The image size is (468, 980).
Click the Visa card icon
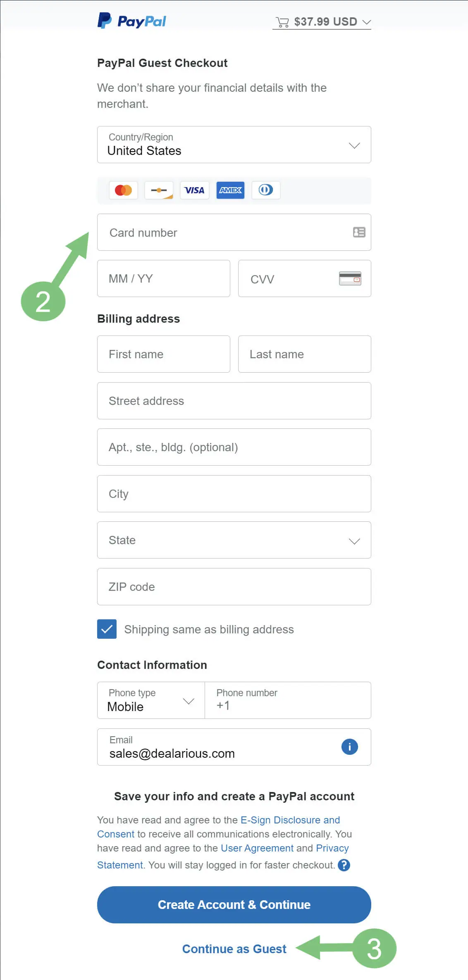click(x=194, y=190)
